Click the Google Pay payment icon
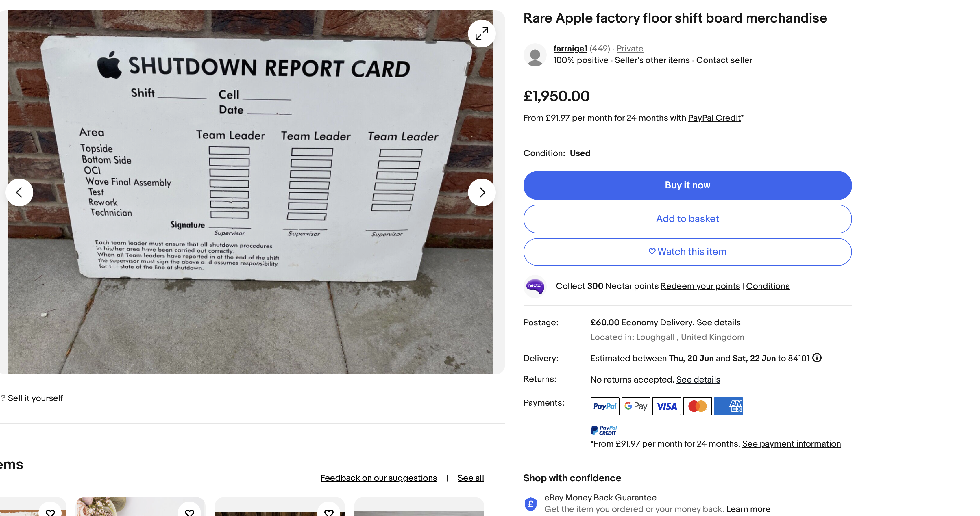This screenshot has height=516, width=980. click(636, 406)
